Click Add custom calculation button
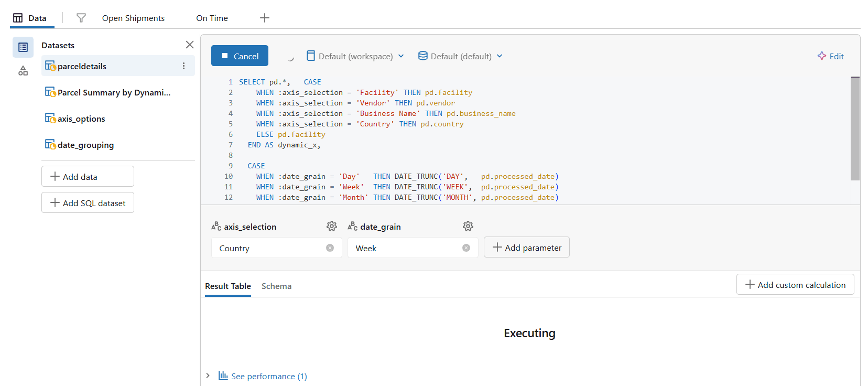 coord(795,284)
